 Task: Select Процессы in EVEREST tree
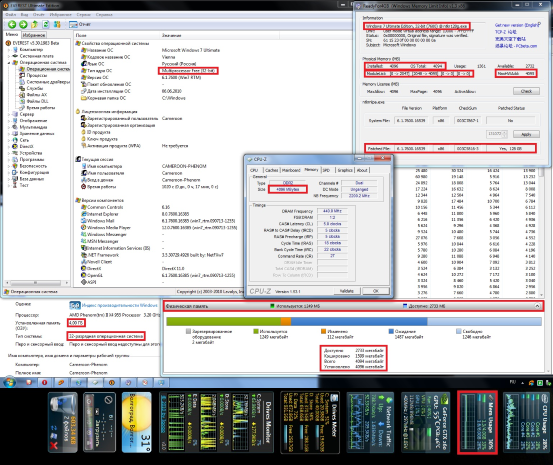point(37,76)
